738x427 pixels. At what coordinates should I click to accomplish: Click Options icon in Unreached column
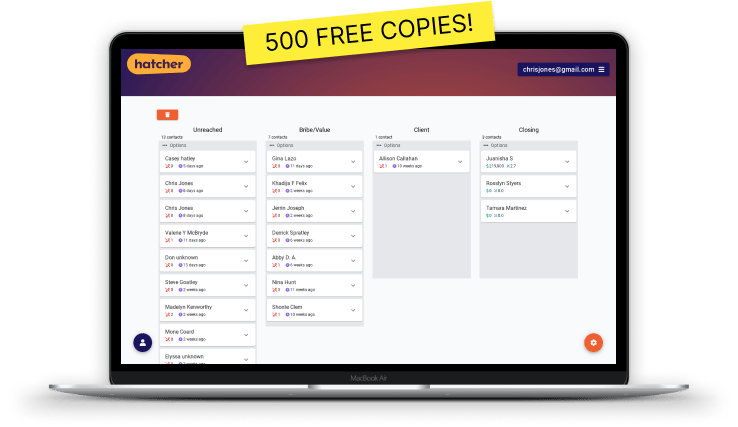(x=165, y=145)
